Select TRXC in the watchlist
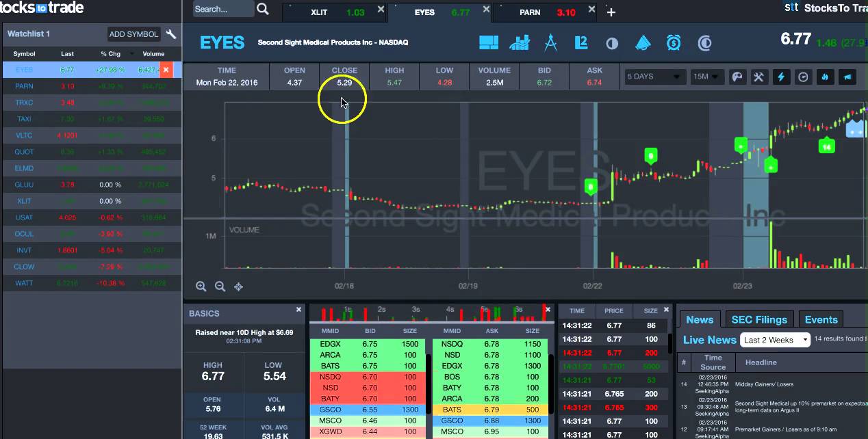The width and height of the screenshot is (868, 439). coord(92,103)
